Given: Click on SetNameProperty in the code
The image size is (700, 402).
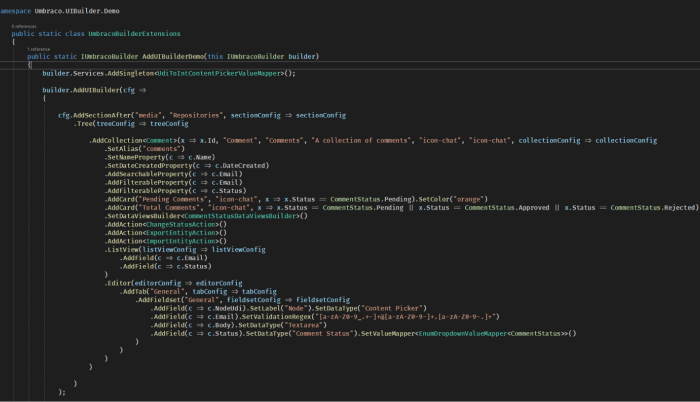Looking at the screenshot, I should 139,157.
